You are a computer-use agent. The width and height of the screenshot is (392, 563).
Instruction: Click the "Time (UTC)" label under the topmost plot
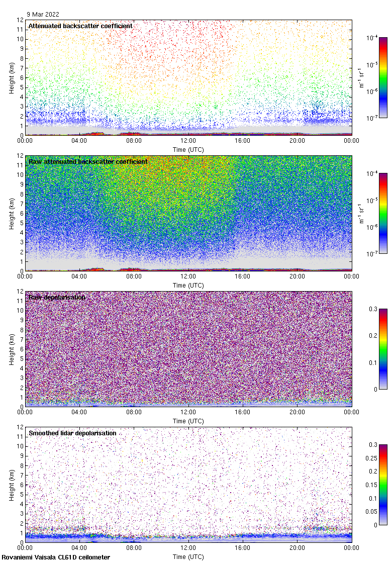tap(188, 150)
